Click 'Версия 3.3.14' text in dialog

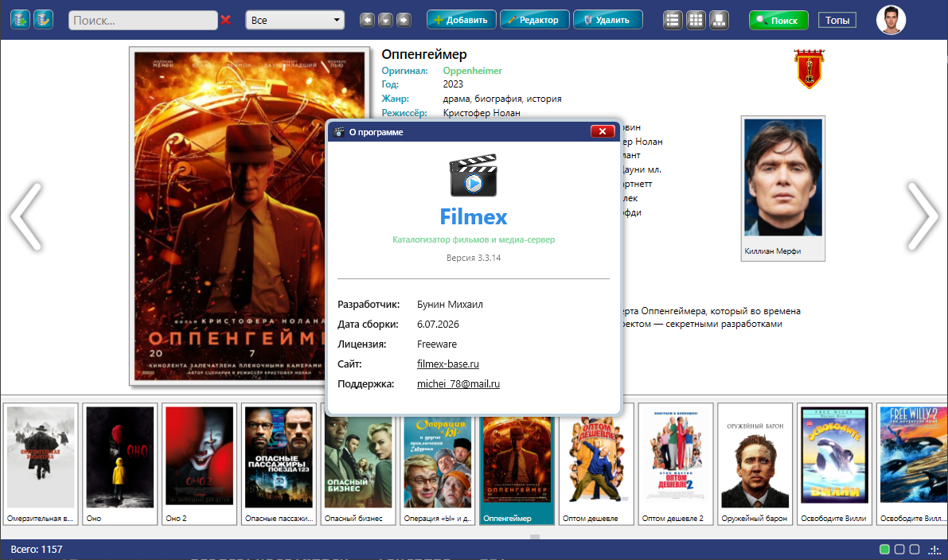point(474,258)
